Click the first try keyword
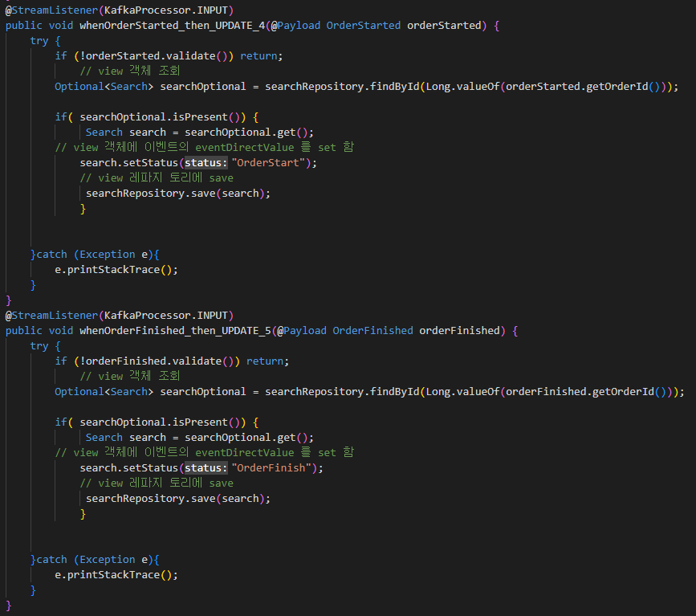The height and width of the screenshot is (616, 696). pyautogui.click(x=39, y=41)
